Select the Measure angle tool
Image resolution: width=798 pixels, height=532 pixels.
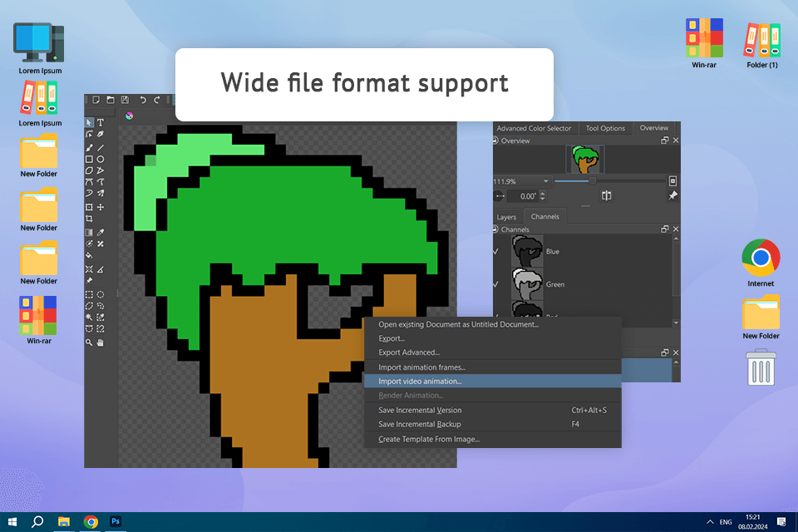[101, 269]
